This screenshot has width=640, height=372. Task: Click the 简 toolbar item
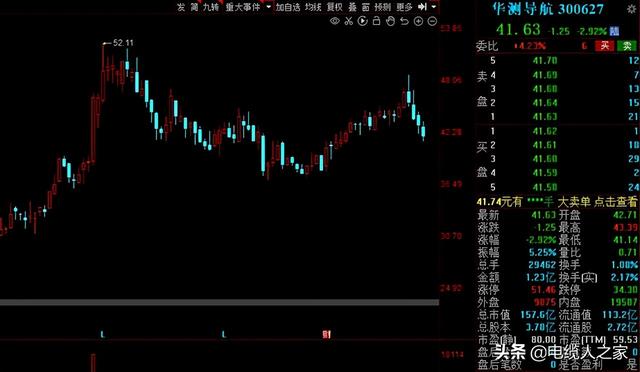[194, 7]
